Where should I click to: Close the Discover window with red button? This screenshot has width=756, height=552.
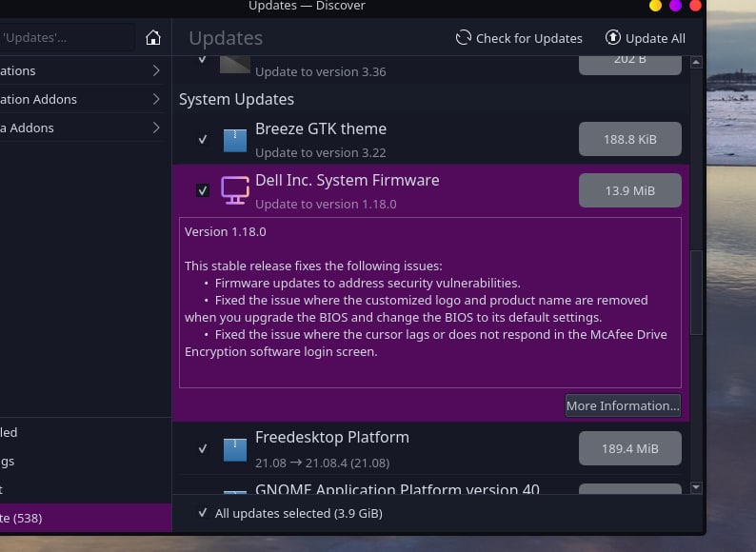695,6
